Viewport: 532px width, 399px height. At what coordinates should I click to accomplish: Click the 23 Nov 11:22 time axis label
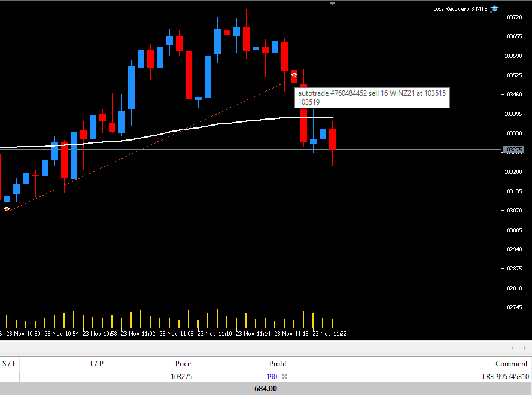click(330, 334)
